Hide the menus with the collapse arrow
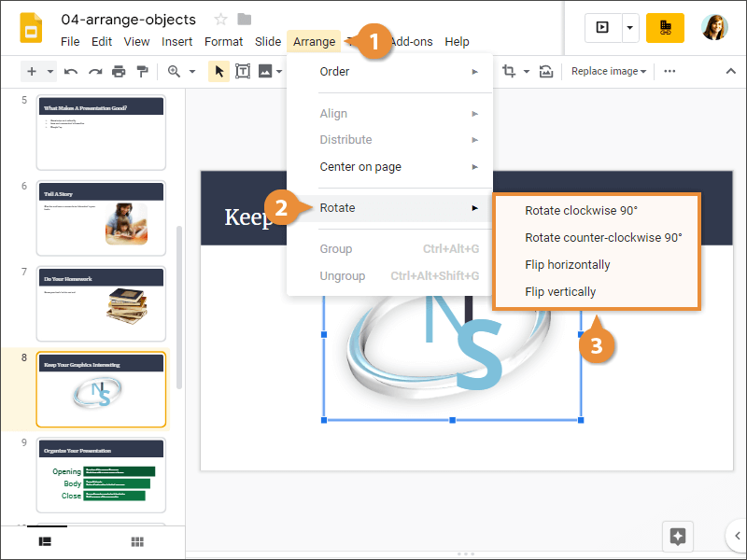 coord(730,72)
